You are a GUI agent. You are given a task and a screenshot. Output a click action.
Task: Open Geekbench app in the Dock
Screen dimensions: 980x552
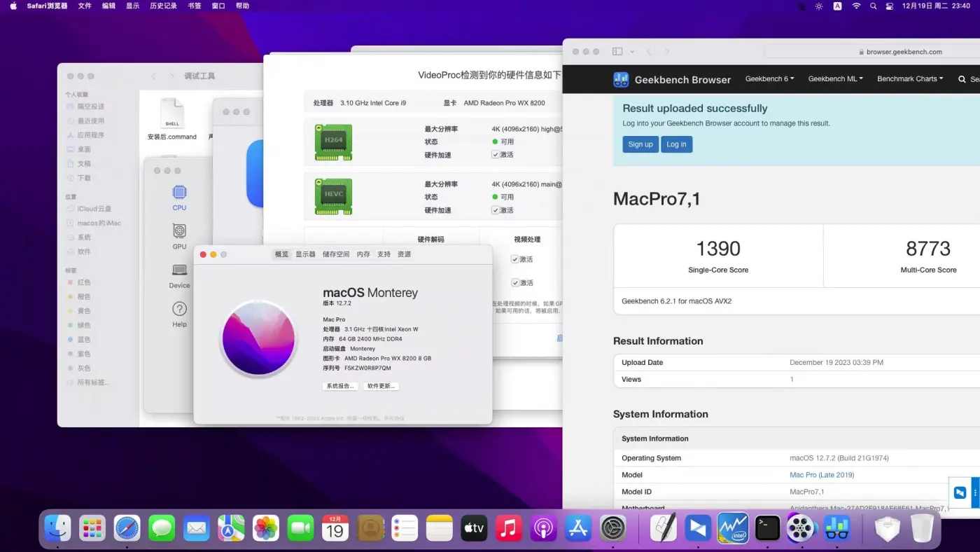pyautogui.click(x=836, y=528)
